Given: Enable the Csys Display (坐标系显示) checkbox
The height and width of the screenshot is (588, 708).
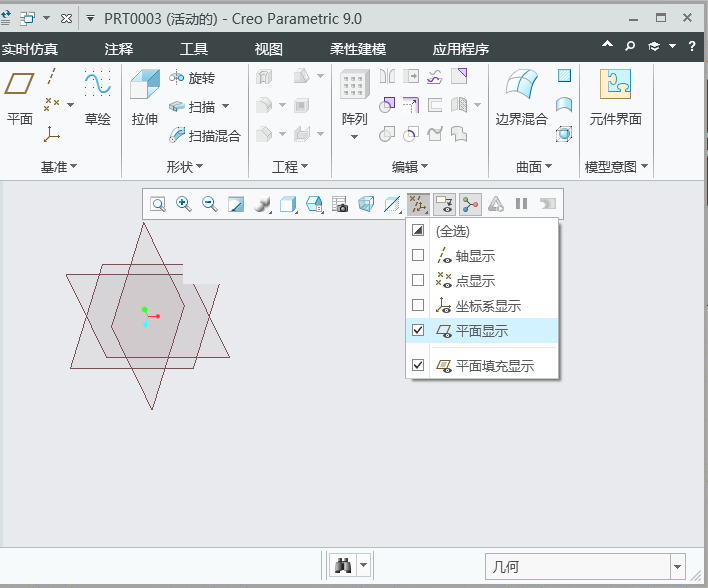Looking at the screenshot, I should [418, 305].
